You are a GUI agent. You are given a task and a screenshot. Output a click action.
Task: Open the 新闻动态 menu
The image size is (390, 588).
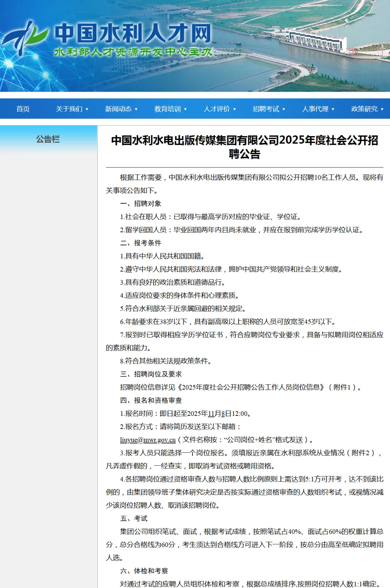(x=118, y=109)
